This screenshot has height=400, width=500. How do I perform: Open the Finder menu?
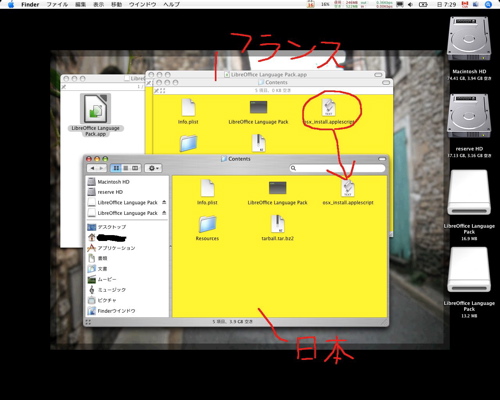pyautogui.click(x=30, y=4)
